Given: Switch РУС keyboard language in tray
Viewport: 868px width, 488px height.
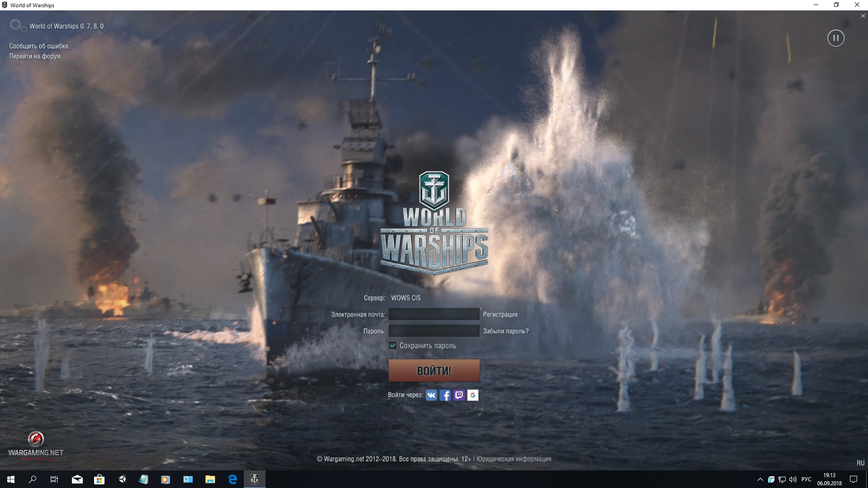Looking at the screenshot, I should click(806, 479).
